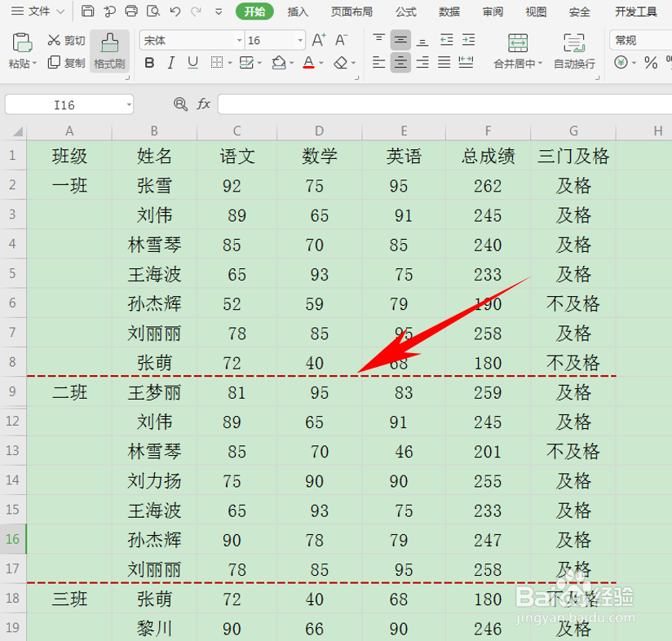Viewport: 672px width, 641px height.
Task: Expand the quick access toolbar customize arrow
Action: pos(219,11)
